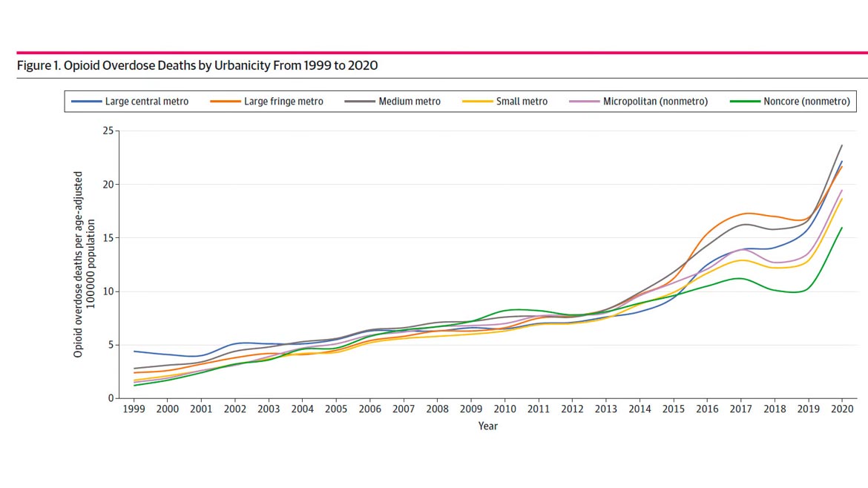This screenshot has height=488, width=868.
Task: Click the blue Large central metro legend line
Action: coord(86,102)
